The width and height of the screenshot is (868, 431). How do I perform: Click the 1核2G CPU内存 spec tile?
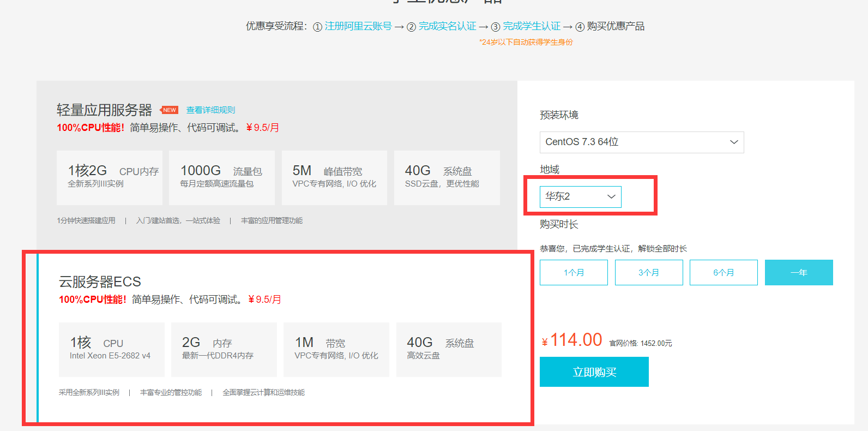pos(110,178)
